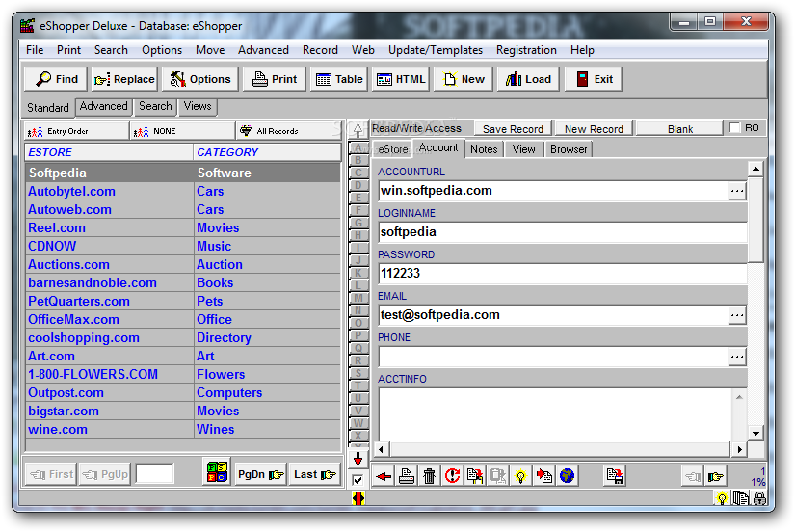Open the Replace tool
The height and width of the screenshot is (532, 795).
pyautogui.click(x=124, y=79)
